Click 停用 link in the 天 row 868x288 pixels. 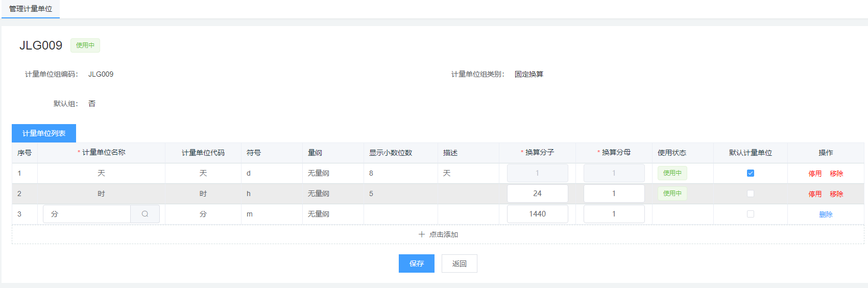pos(815,174)
